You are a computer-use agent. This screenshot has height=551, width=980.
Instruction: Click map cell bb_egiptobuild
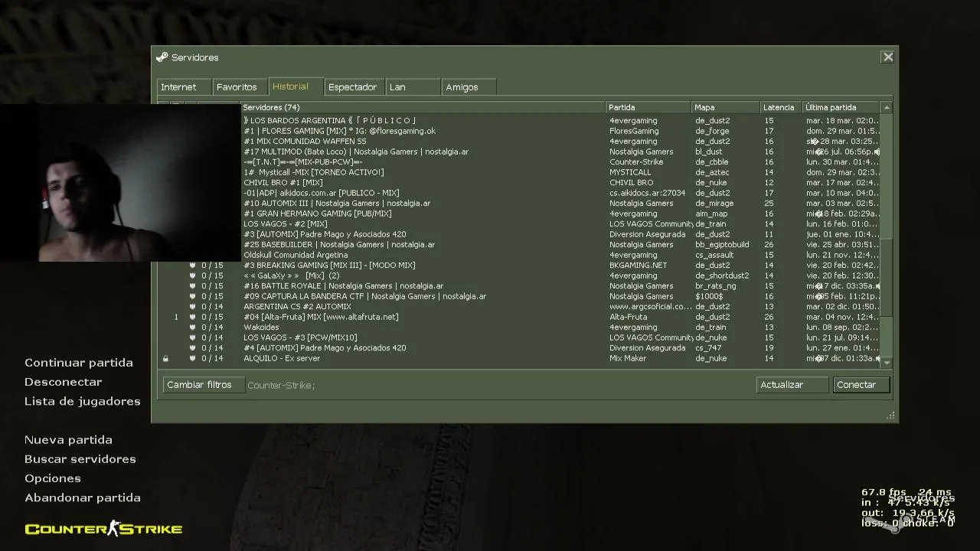[x=722, y=245]
